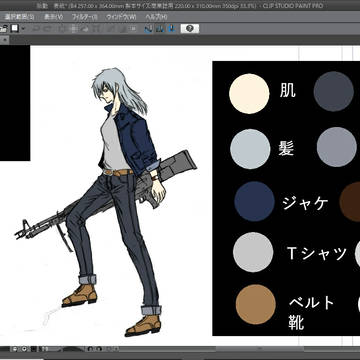Close the canvas tab with the x
Screen dimensions: 360x360
[x=5, y=40]
